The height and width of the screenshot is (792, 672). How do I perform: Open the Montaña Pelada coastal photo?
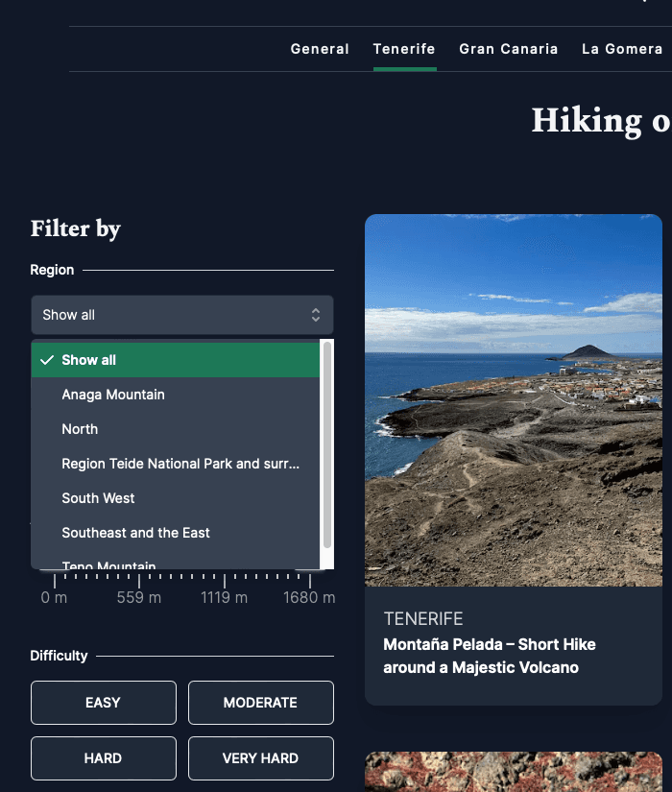pyautogui.click(x=514, y=399)
